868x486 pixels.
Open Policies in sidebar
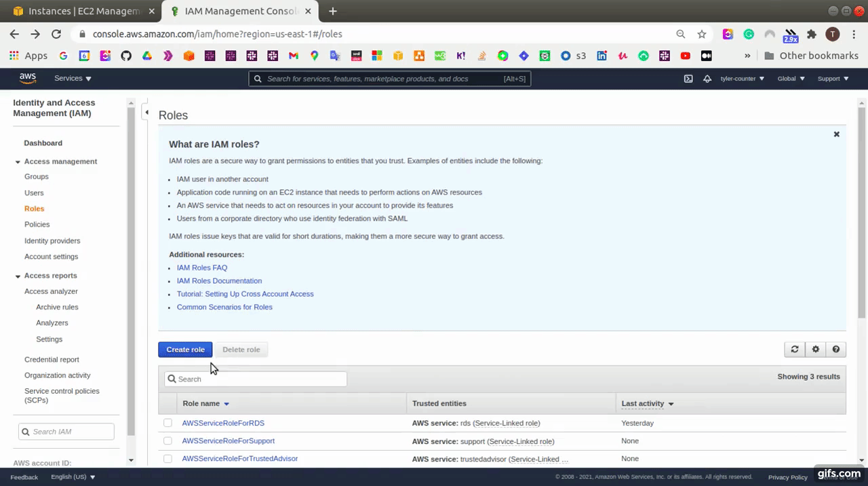coord(37,224)
